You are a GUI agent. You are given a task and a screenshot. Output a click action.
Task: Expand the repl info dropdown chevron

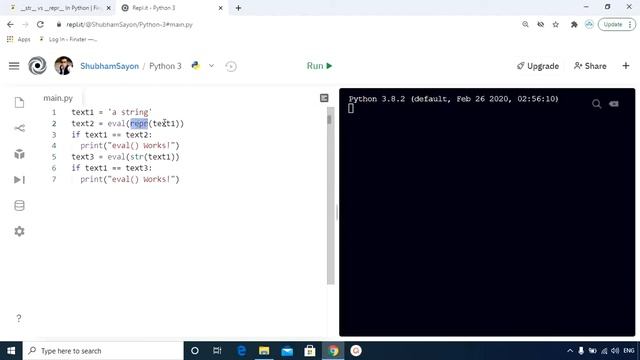(211, 66)
